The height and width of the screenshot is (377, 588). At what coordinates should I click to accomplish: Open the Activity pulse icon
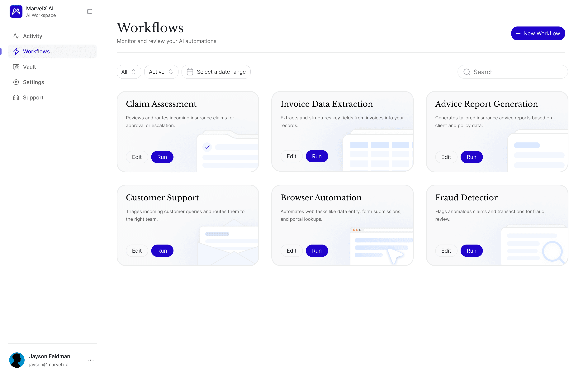click(16, 36)
